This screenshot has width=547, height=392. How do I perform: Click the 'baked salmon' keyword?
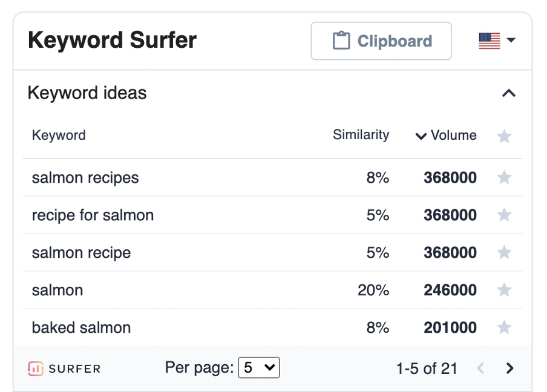[x=81, y=327]
